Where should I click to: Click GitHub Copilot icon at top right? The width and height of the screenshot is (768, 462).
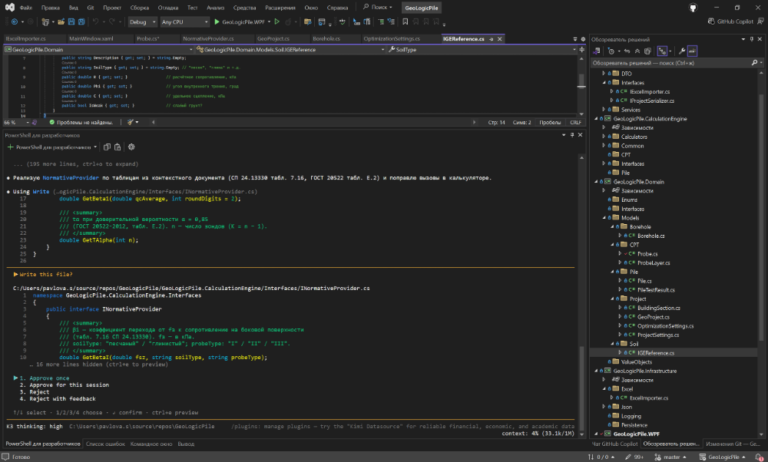pyautogui.click(x=711, y=22)
